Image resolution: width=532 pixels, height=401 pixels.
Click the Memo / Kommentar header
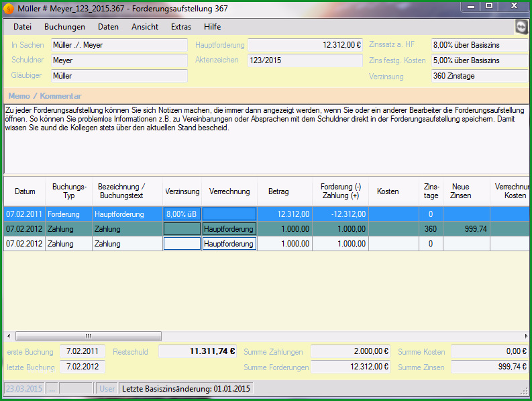45,96
